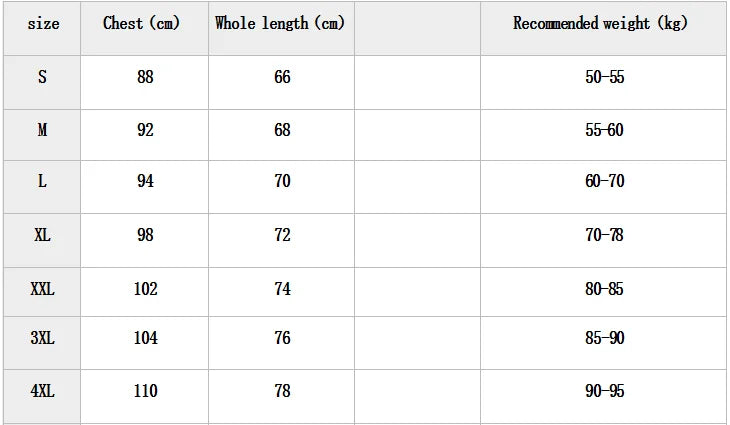Click the 'Recommended weight (kg)' header

601,24
